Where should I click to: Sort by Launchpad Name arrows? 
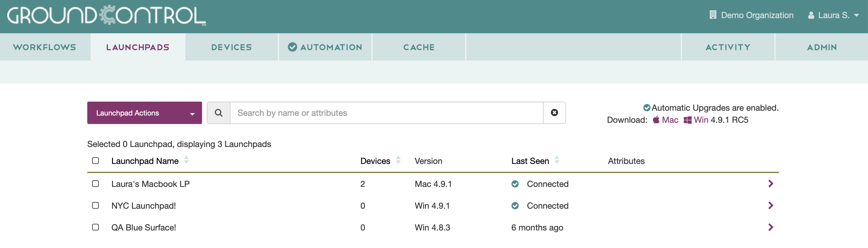[186, 160]
